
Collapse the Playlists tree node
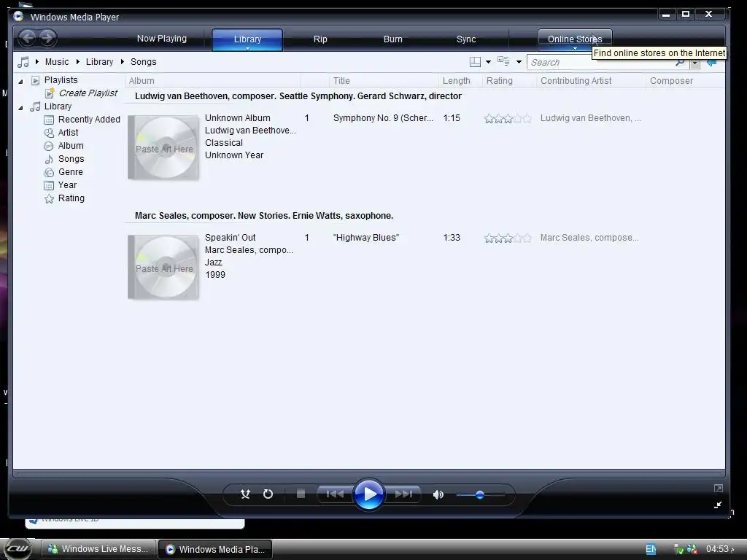click(20, 82)
